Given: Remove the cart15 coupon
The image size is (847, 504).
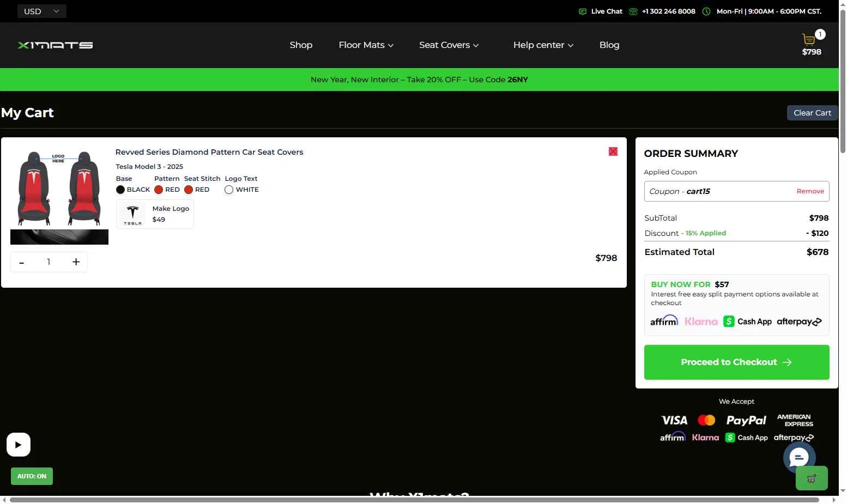Looking at the screenshot, I should click(x=810, y=191).
